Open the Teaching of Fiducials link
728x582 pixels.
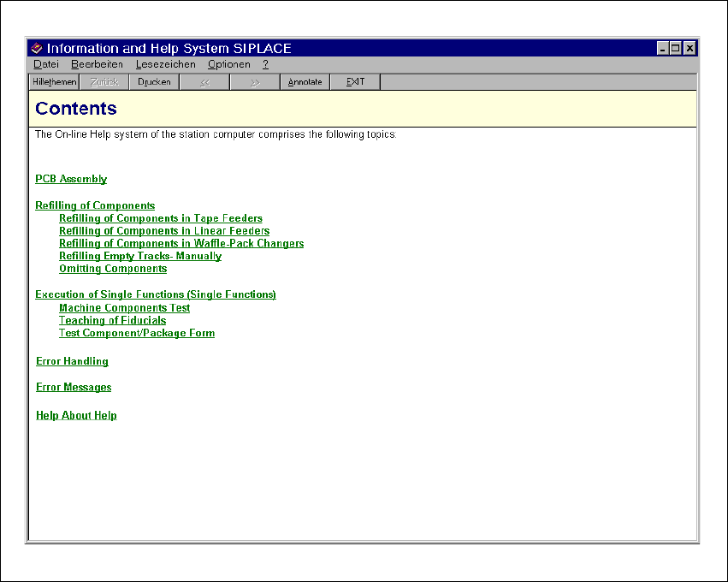(112, 320)
